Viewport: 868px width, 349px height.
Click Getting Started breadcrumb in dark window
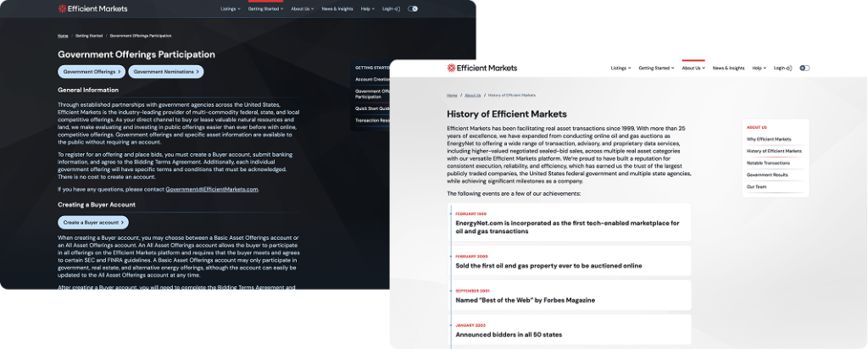click(x=89, y=36)
